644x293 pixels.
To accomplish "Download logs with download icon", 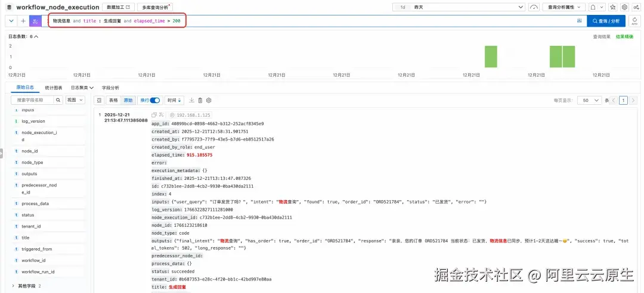I will [191, 100].
